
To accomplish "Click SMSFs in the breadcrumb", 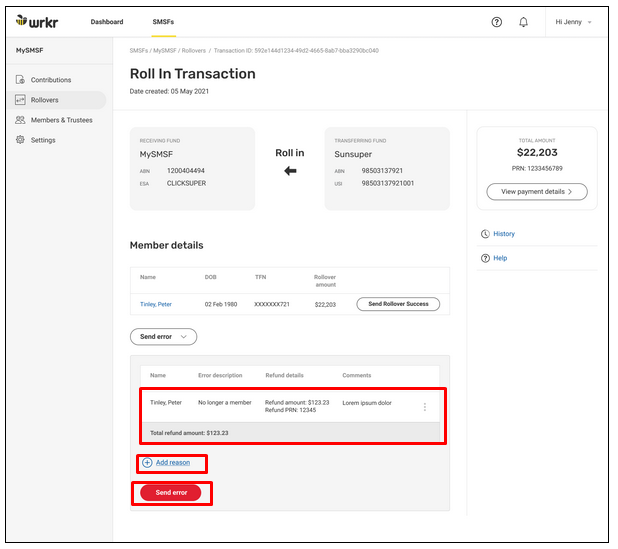I will click(x=139, y=50).
